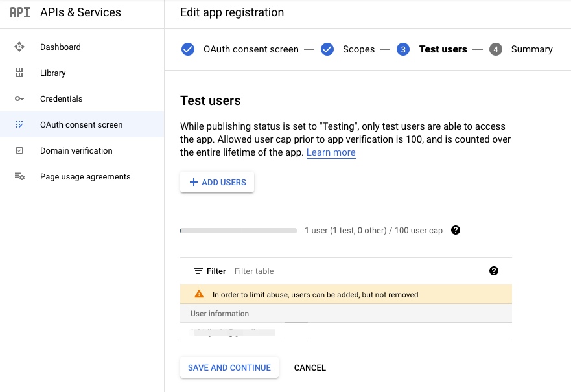
Task: Click the help icon beside user cap
Action: pyautogui.click(x=455, y=230)
